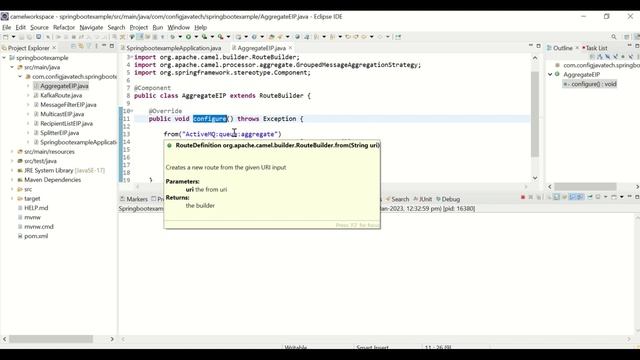Select pom.xml file
The image size is (640, 360).
coord(36,236)
